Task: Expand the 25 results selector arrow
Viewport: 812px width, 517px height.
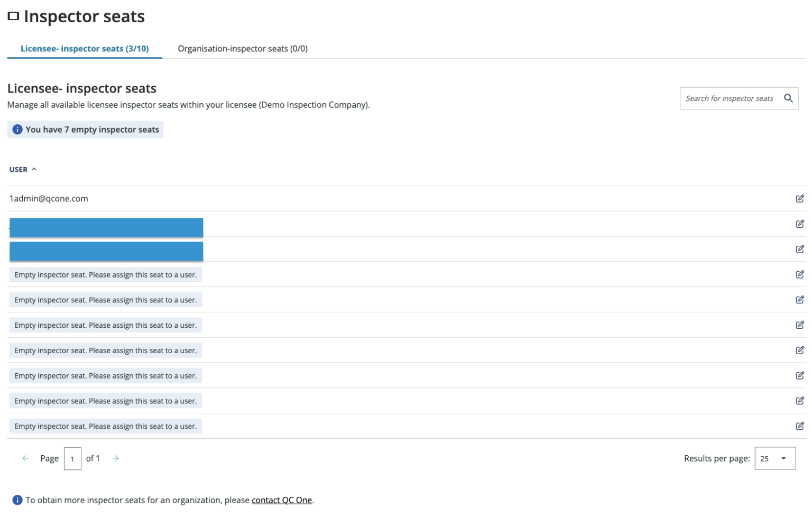Action: (783, 458)
